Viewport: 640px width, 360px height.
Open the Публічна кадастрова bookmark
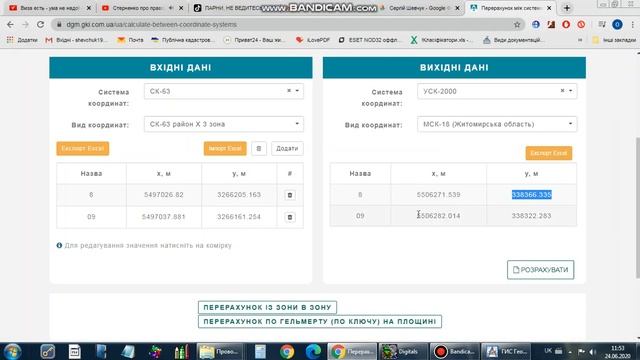(x=182, y=40)
